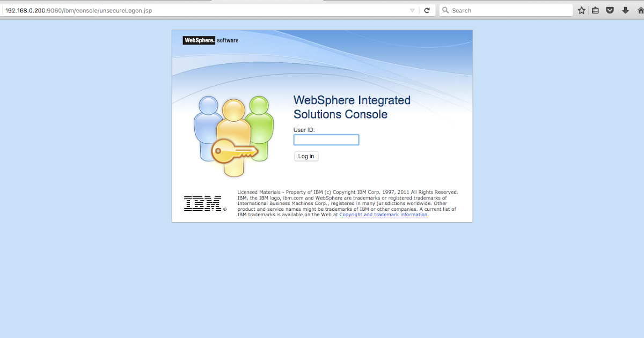Bookmark this page using the star
Screen dimensions: 644x338
tap(581, 10)
